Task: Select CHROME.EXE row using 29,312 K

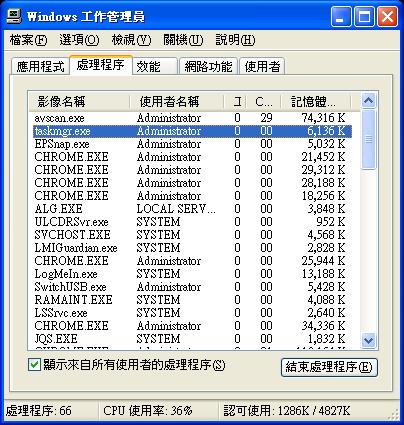Action: (192, 170)
